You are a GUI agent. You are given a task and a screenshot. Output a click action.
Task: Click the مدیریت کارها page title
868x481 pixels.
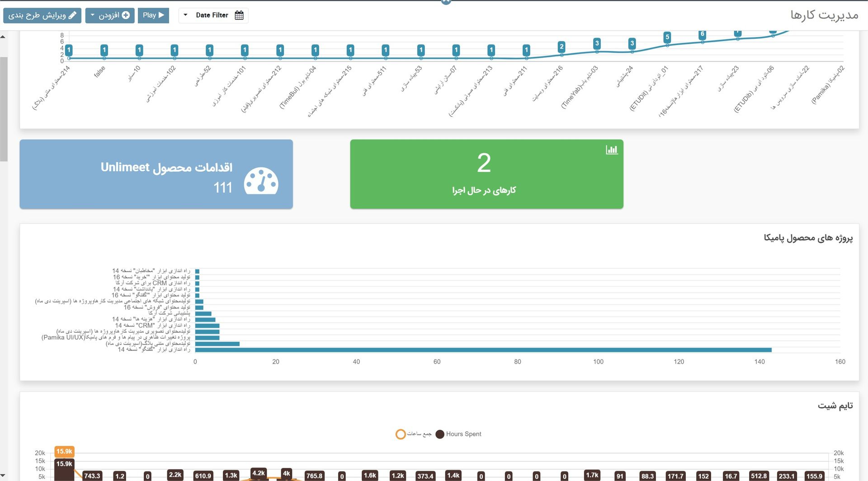824,15
